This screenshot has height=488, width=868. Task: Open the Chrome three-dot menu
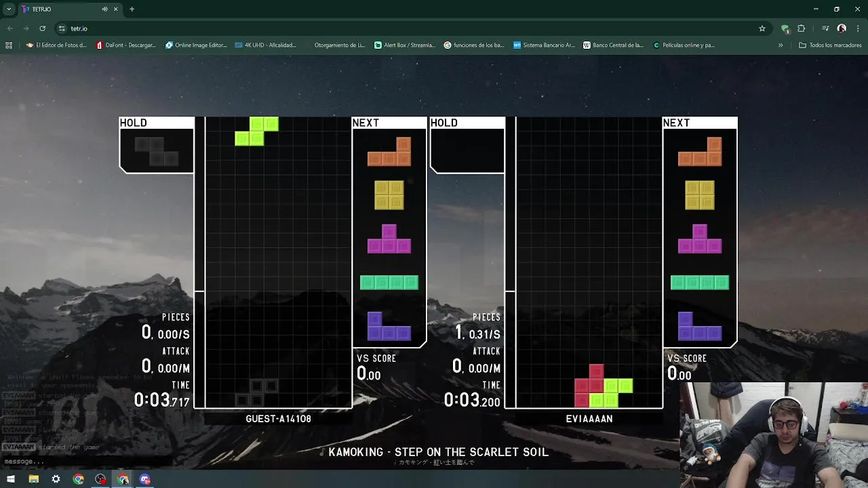pos(858,28)
